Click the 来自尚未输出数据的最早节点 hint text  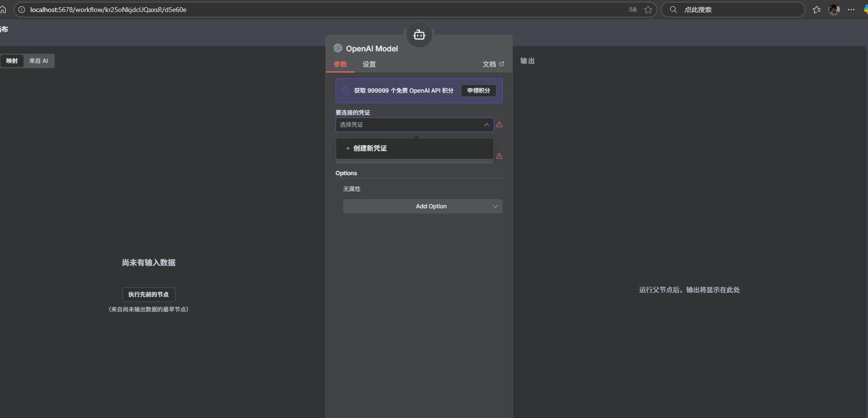tap(149, 310)
